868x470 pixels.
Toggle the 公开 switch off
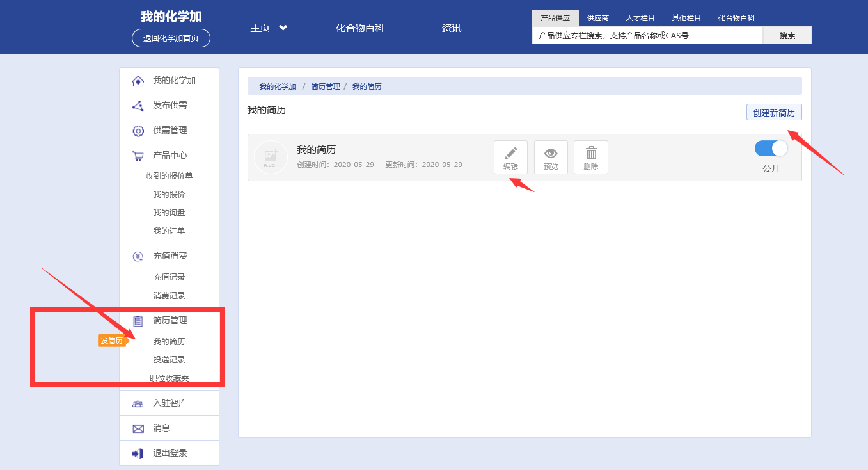[771, 149]
